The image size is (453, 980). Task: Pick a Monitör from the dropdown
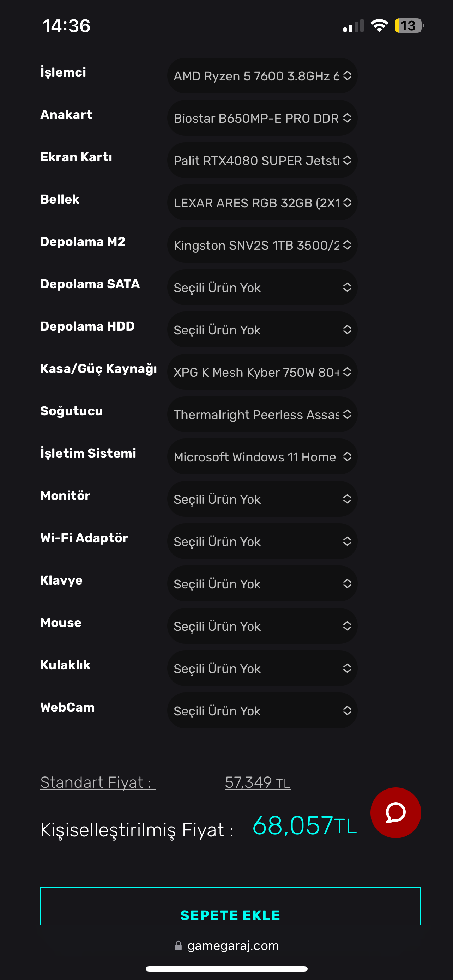(262, 499)
